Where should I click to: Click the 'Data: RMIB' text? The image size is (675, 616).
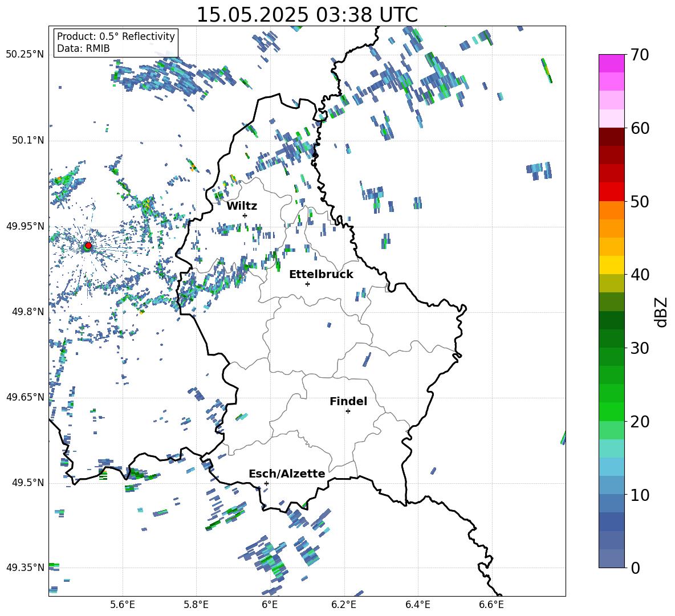[83, 48]
